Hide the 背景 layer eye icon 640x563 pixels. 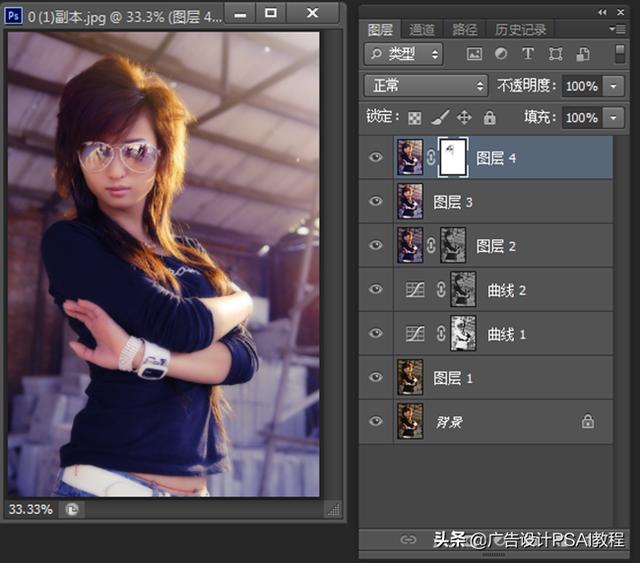[x=376, y=422]
